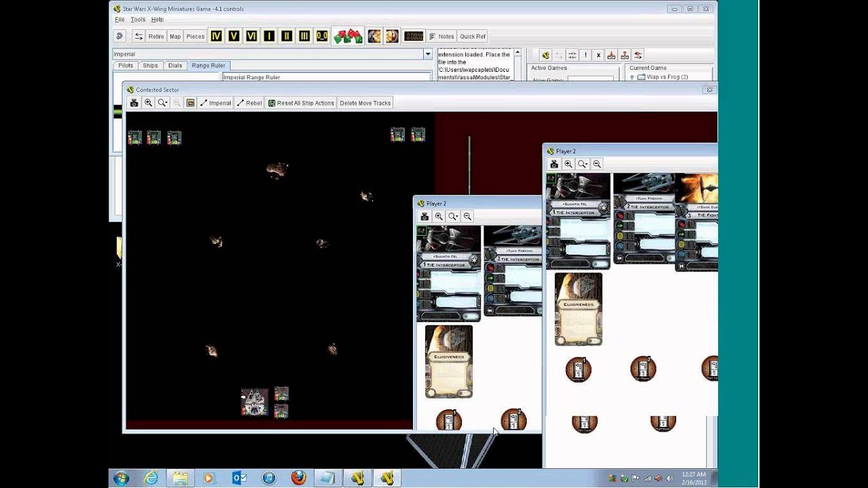Collapse the Wap vs Frog game node
This screenshot has width=868, height=488.
(632, 77)
